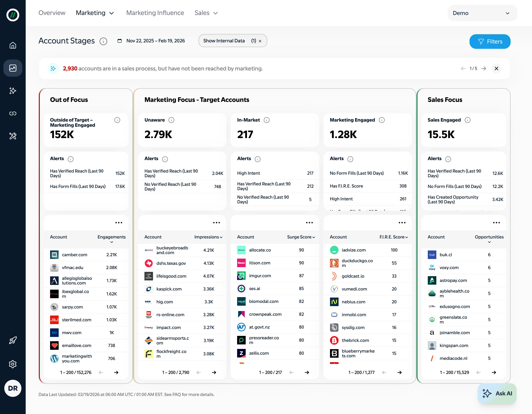Viewport: 532px width, 414px height.
Task: Open the three-dot menu in Out of Focus column
Action: 119,222
